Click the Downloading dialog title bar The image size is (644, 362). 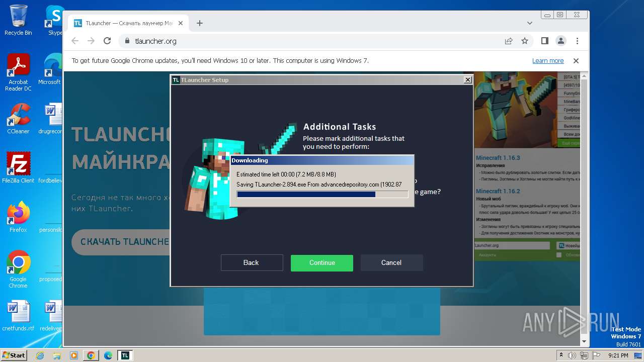[x=322, y=160]
